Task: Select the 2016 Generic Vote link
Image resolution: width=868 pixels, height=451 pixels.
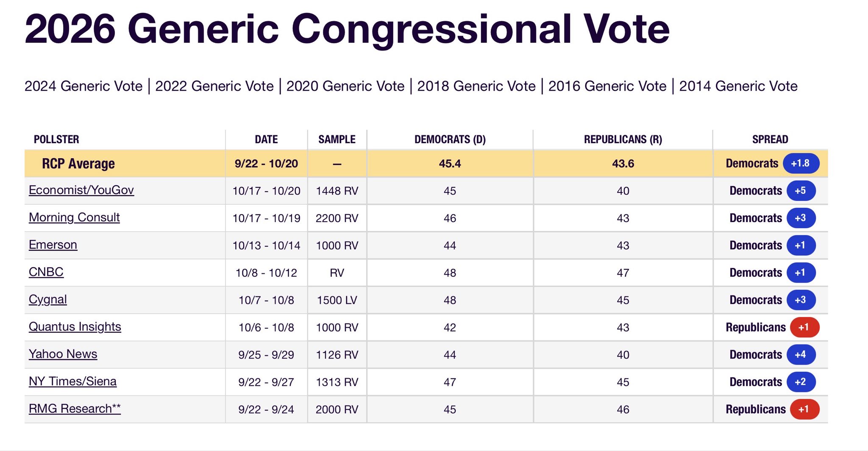Action: coord(607,86)
